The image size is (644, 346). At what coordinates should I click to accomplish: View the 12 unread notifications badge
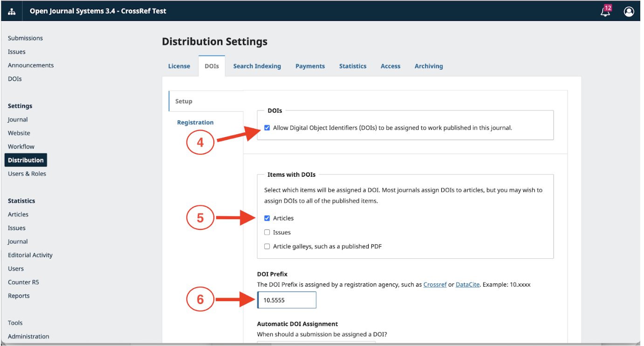click(609, 7)
